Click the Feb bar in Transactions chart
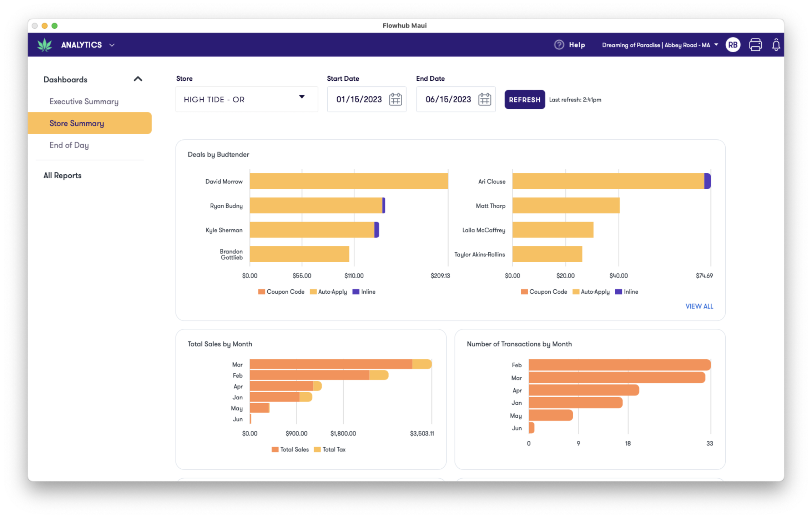The width and height of the screenshot is (812, 518). (x=620, y=365)
